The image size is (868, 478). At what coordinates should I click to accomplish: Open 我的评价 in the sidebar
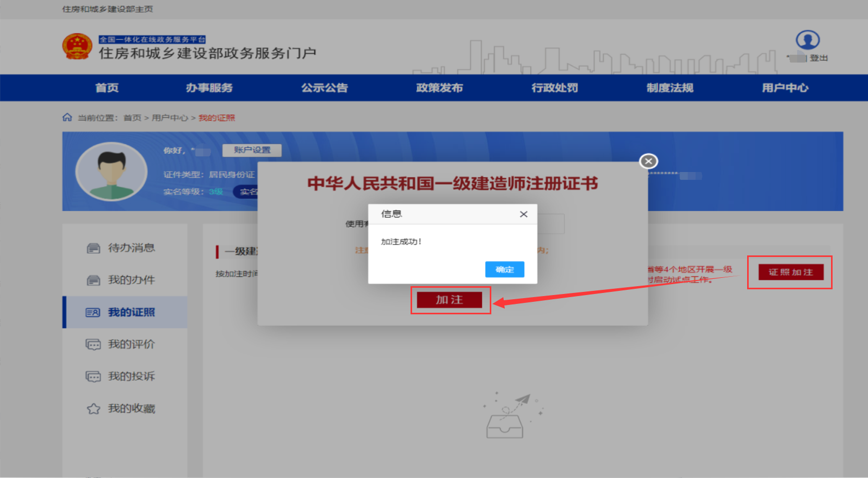(131, 344)
